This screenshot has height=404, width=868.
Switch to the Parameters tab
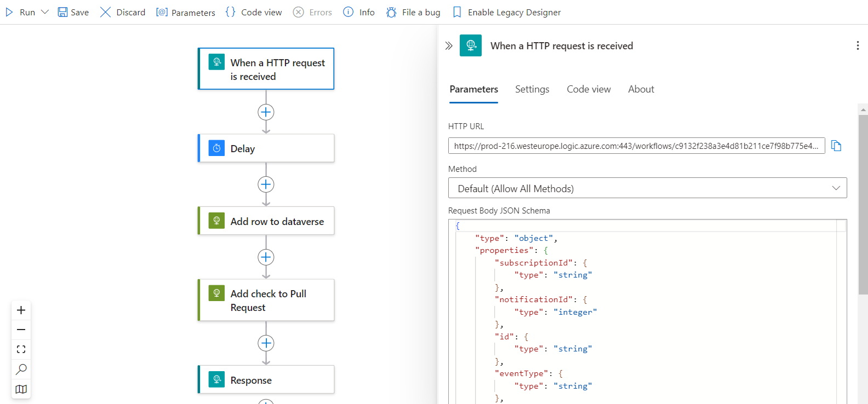click(474, 89)
